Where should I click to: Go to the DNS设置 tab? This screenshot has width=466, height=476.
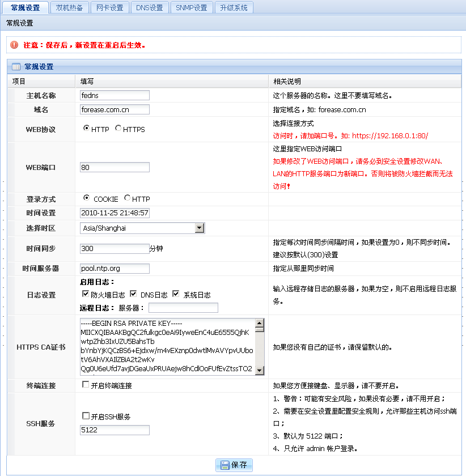point(150,7)
